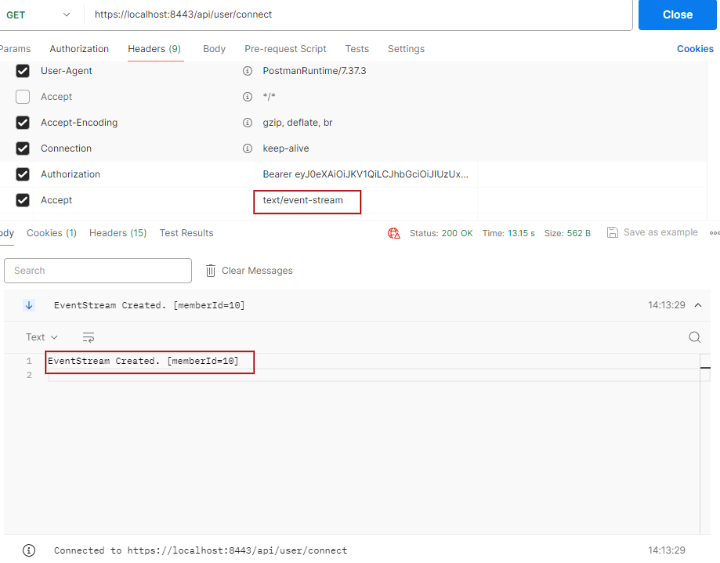Open the Pre-request Script tab
Screen dimensions: 720x563
pyautogui.click(x=285, y=49)
